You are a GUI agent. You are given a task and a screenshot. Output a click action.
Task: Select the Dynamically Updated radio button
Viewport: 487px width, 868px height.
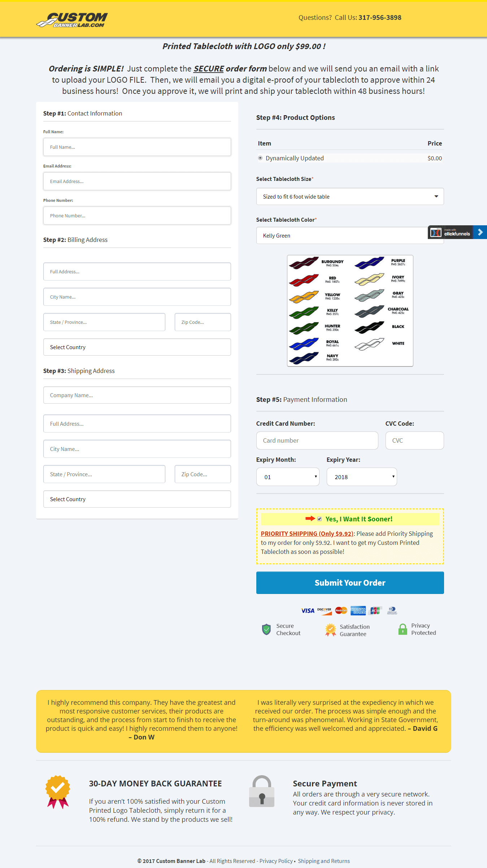(260, 158)
